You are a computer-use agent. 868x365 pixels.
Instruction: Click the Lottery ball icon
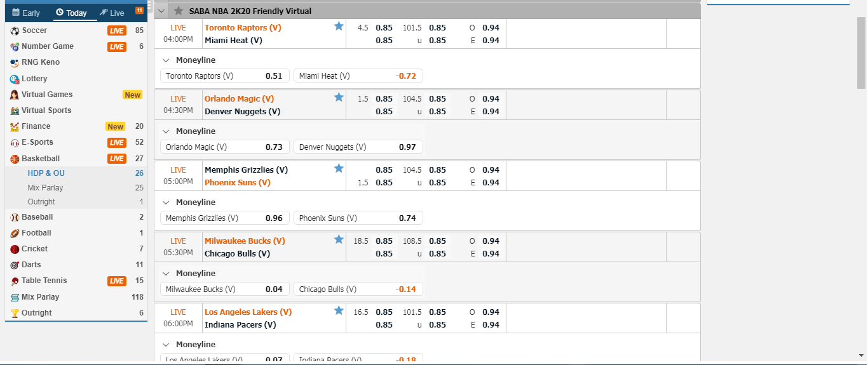(15, 79)
